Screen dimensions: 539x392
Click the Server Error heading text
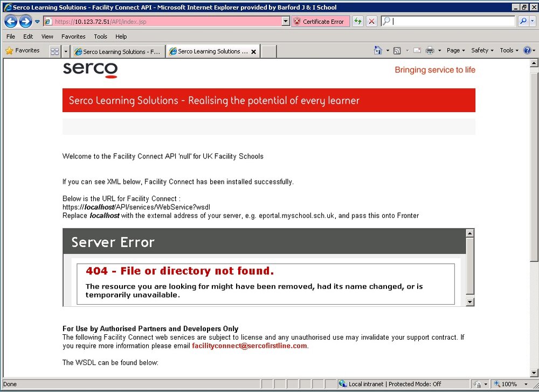pyautogui.click(x=113, y=243)
